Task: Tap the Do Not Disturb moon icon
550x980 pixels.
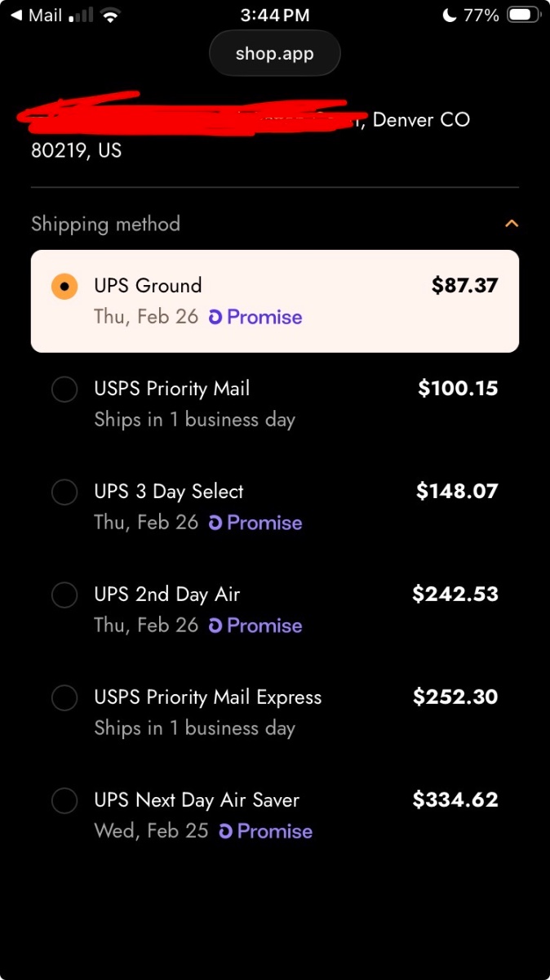Action: [x=449, y=16]
